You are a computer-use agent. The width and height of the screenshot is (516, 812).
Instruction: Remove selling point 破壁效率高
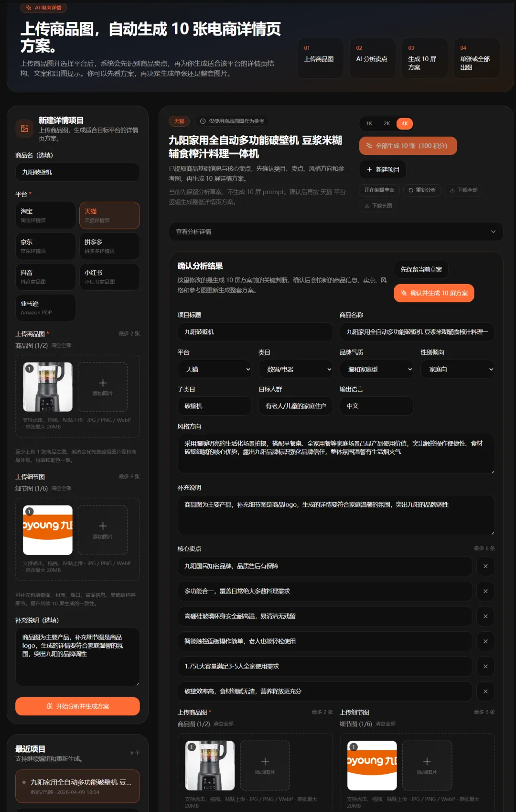pyautogui.click(x=485, y=691)
